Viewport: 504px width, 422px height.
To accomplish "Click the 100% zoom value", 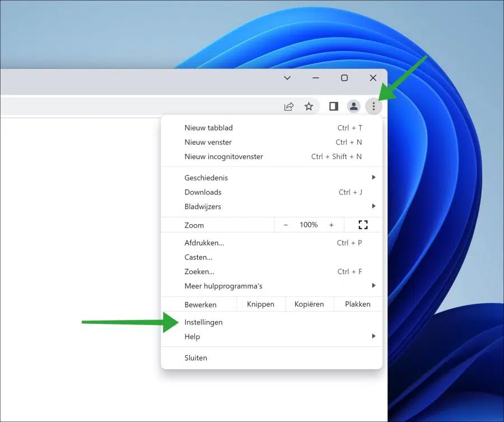I will (x=309, y=225).
